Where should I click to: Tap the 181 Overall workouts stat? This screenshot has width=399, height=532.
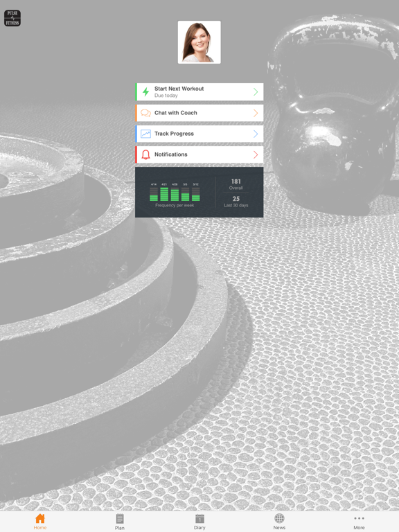(x=236, y=184)
